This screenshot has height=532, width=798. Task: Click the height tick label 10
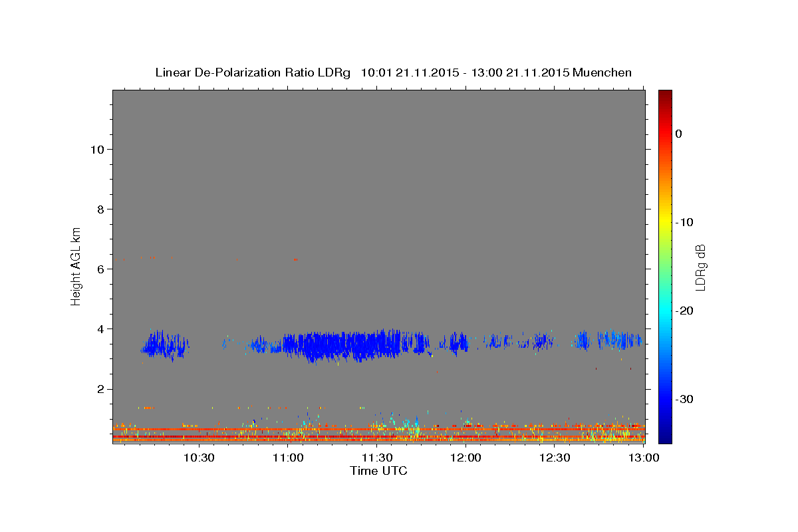97,149
